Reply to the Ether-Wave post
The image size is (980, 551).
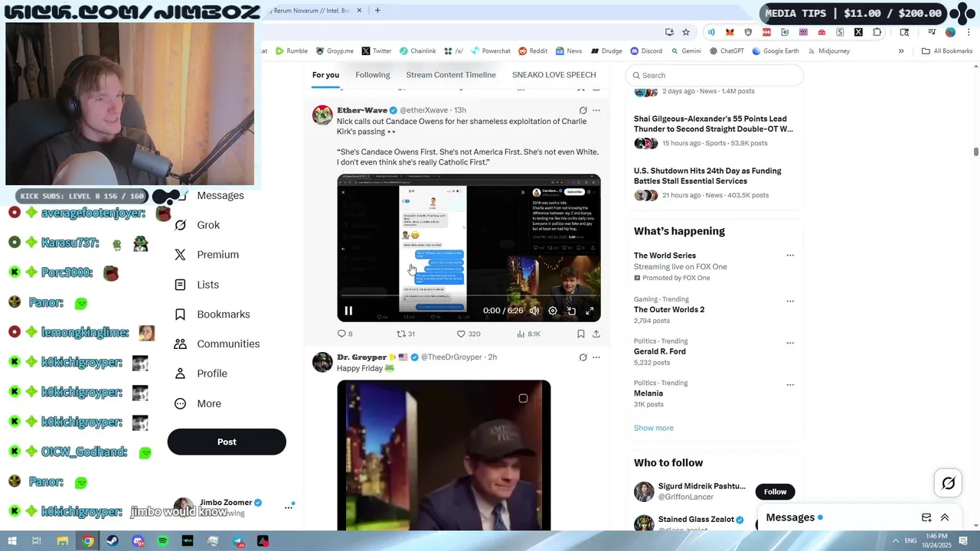pyautogui.click(x=345, y=334)
